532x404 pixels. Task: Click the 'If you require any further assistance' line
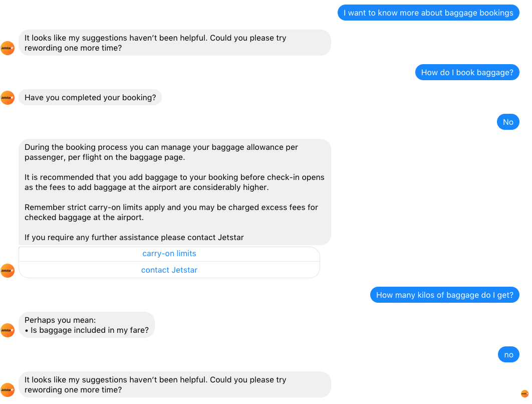134,237
